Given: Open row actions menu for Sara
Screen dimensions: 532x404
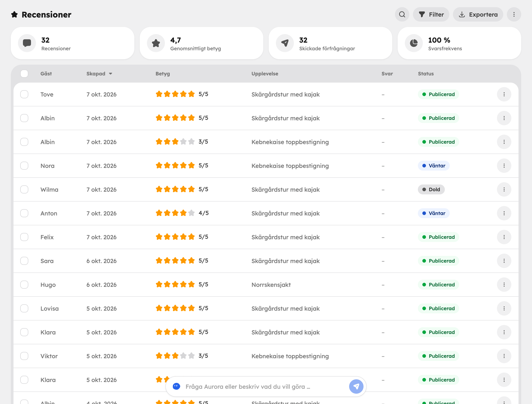Looking at the screenshot, I should pyautogui.click(x=504, y=261).
